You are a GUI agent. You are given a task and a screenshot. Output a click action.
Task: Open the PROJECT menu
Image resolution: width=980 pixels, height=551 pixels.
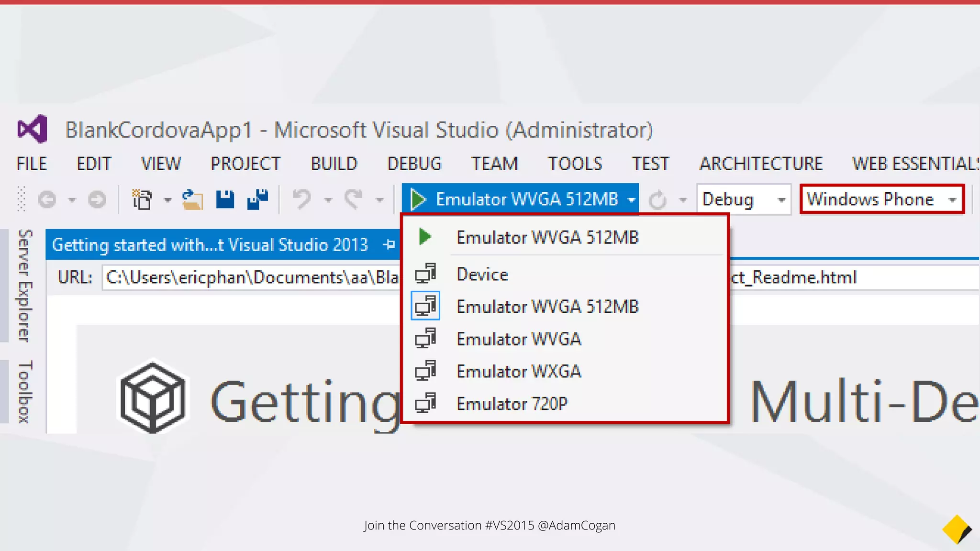pyautogui.click(x=245, y=164)
